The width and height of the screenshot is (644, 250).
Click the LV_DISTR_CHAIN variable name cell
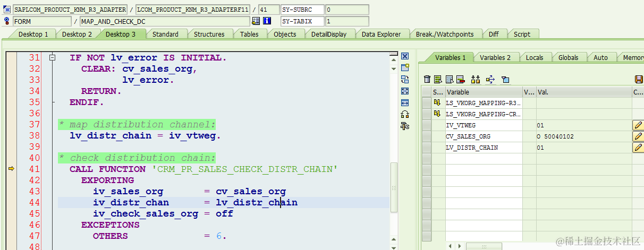click(x=484, y=148)
